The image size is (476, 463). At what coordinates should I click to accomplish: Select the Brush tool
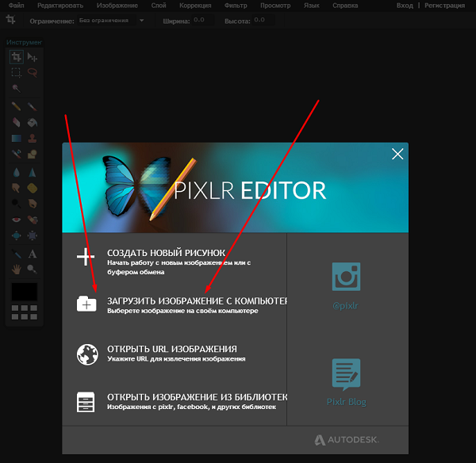pyautogui.click(x=33, y=106)
